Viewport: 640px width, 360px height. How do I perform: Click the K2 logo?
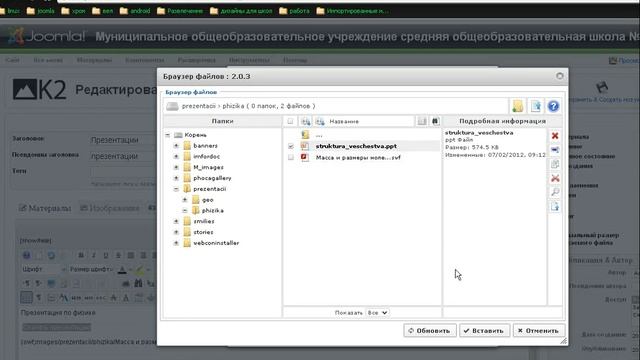coord(39,89)
